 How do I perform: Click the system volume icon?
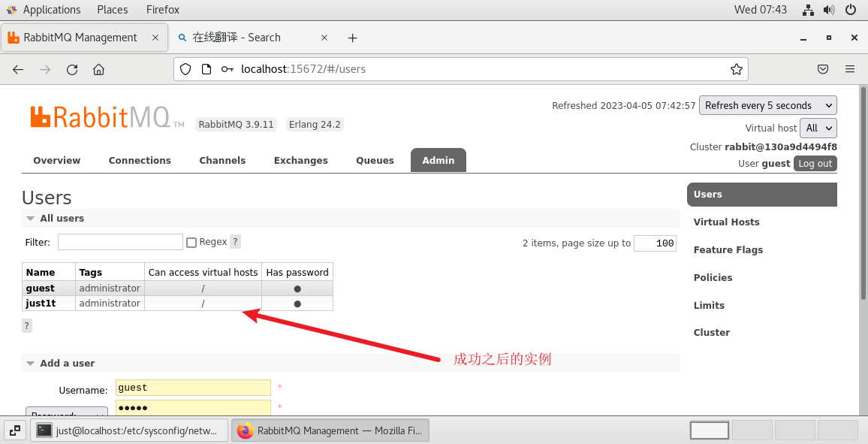829,10
